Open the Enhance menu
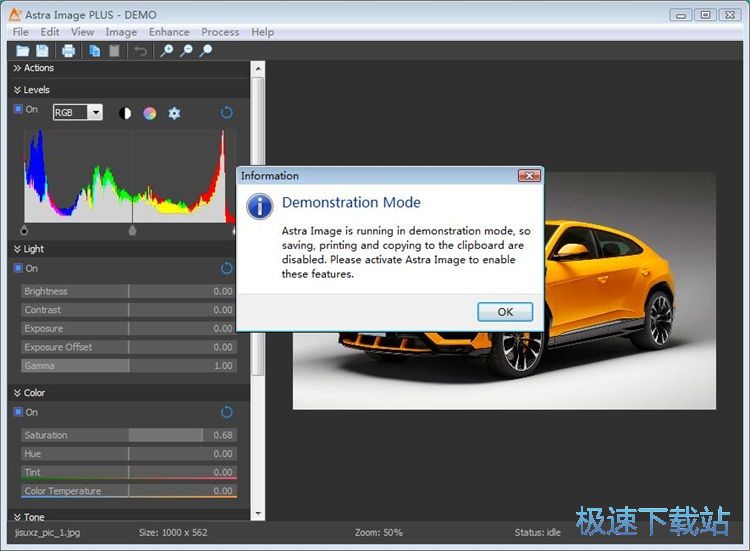This screenshot has width=750, height=551. (x=169, y=32)
